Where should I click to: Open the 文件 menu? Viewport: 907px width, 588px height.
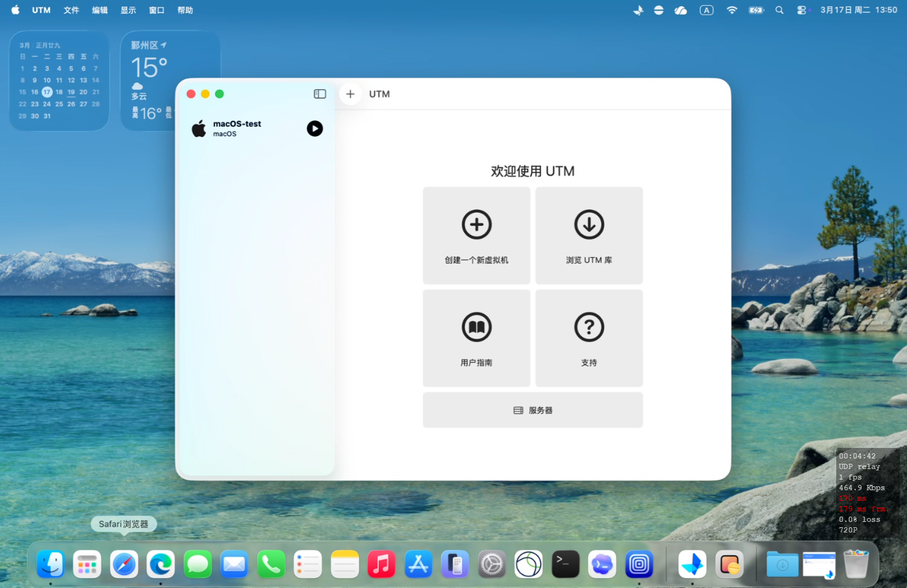[x=71, y=10]
